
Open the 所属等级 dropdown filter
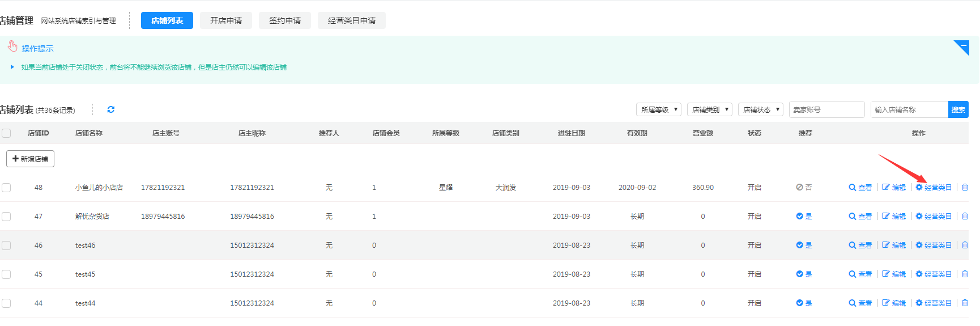(x=658, y=109)
